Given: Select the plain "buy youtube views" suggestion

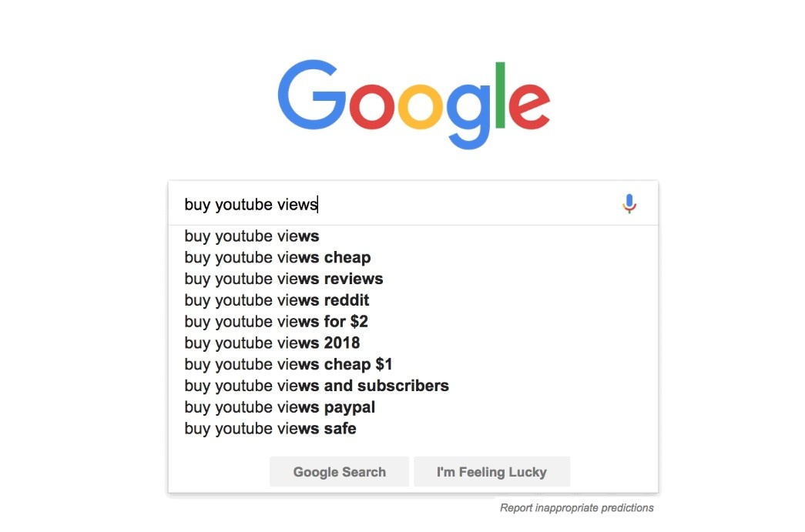Looking at the screenshot, I should point(252,236).
